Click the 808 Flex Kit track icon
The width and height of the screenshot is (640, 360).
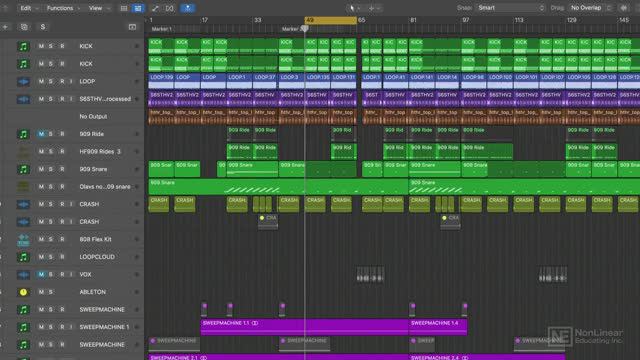click(23, 240)
